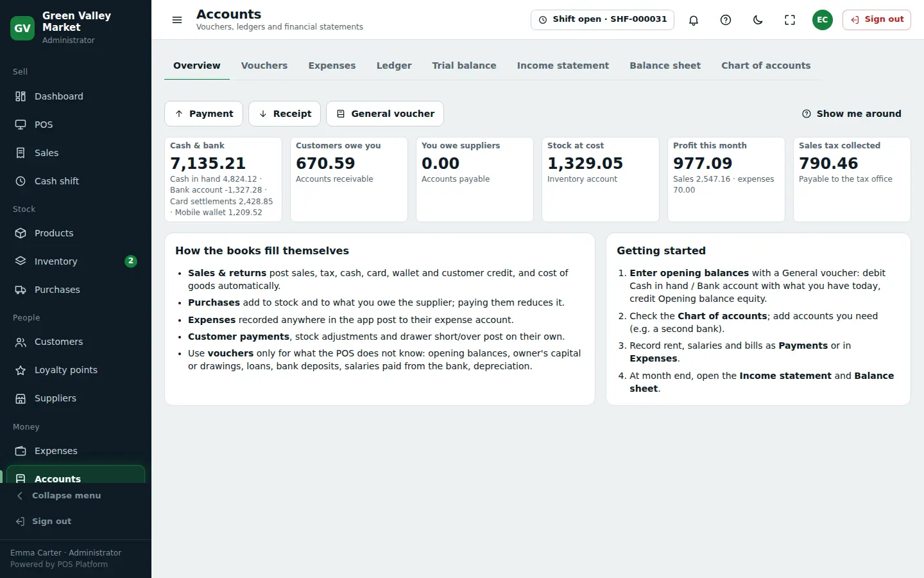Open notifications bell icon
This screenshot has width=924, height=578.
[694, 20]
